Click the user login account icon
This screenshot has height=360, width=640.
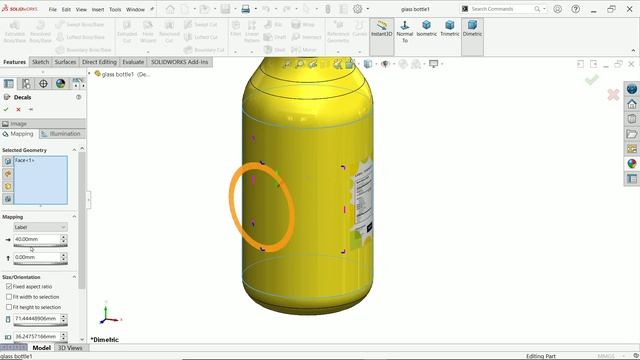[558, 9]
